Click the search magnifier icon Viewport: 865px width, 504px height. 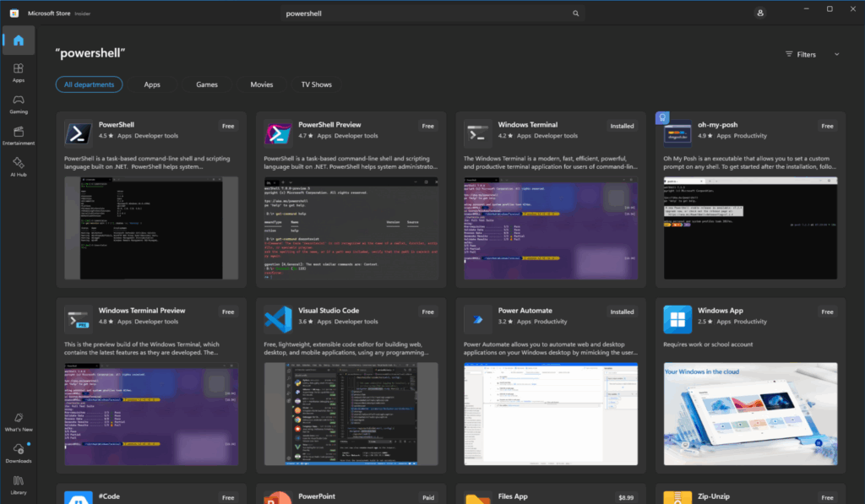click(x=575, y=14)
